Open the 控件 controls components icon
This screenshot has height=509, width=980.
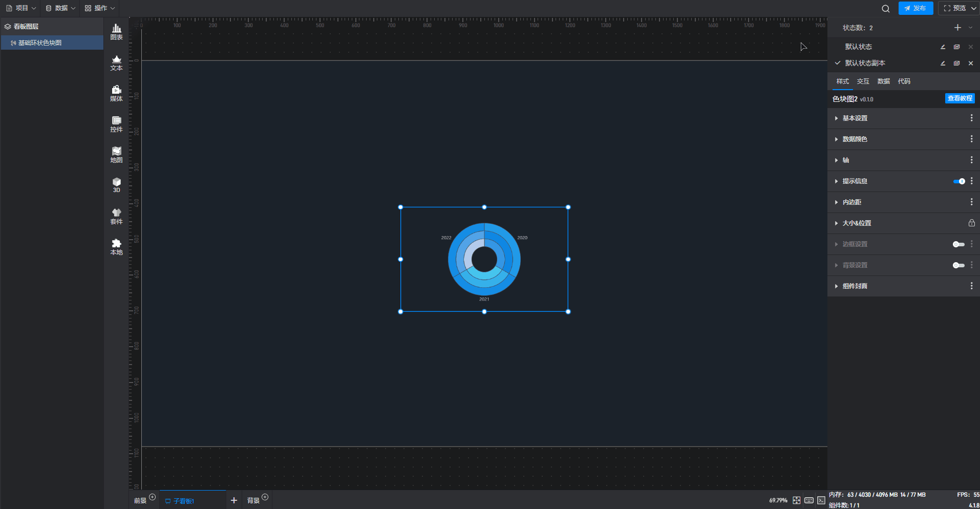tap(116, 124)
